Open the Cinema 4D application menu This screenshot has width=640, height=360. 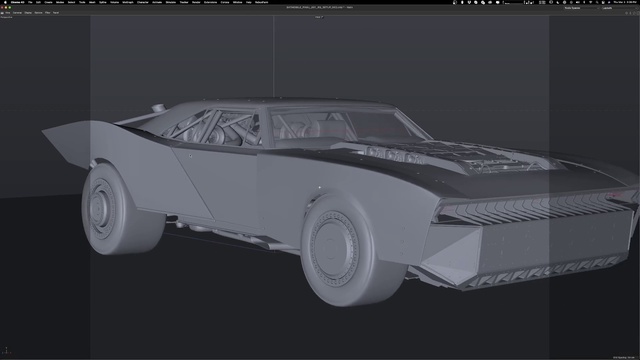[18, 2]
